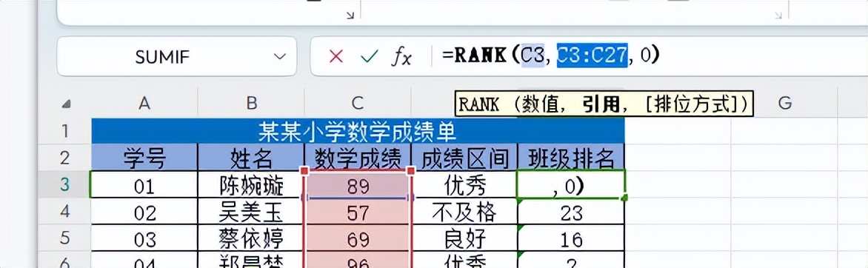Click the score cell 89
The height and width of the screenshot is (268, 868).
pos(358,184)
